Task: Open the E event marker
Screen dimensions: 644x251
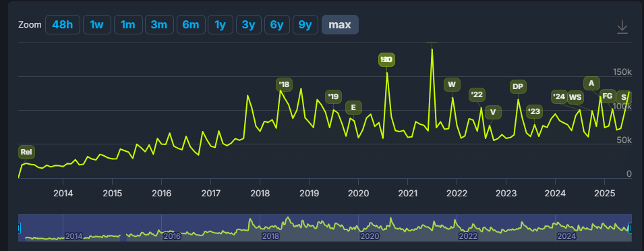Action: click(353, 108)
